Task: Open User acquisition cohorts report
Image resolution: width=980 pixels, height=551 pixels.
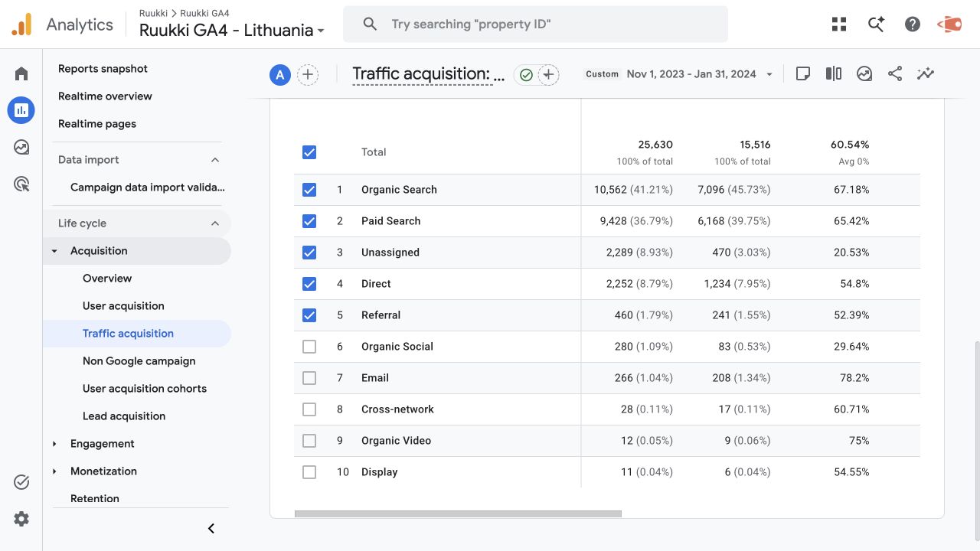Action: coord(145,389)
